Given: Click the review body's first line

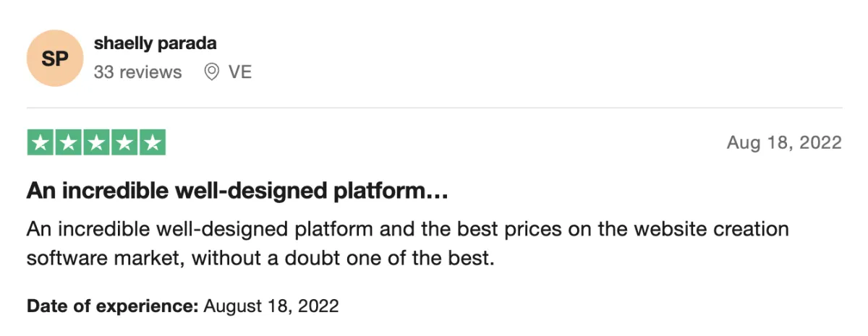Looking at the screenshot, I should tap(407, 230).
